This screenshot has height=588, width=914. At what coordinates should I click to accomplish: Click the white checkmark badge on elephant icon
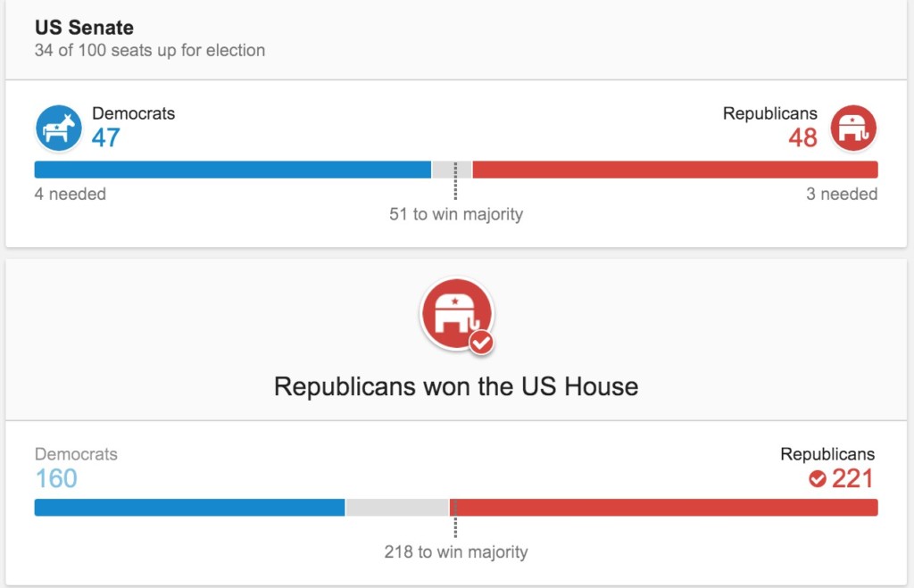pos(481,342)
